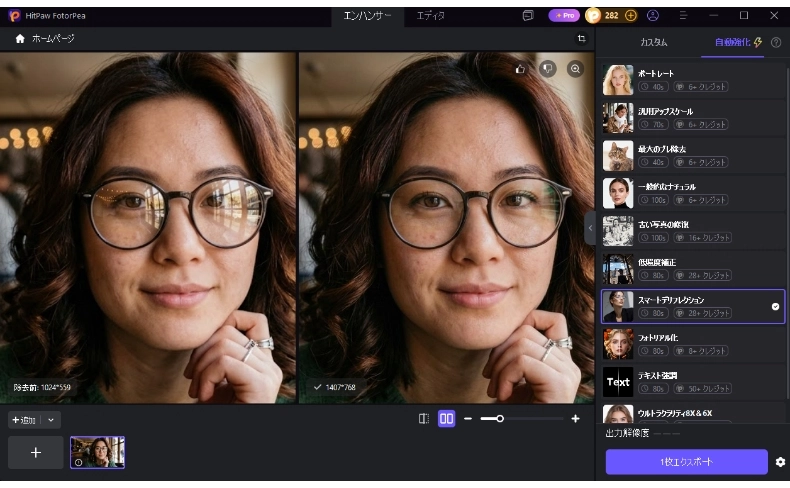The width and height of the screenshot is (790, 488).
Task: Open the user account profile icon
Action: click(653, 16)
